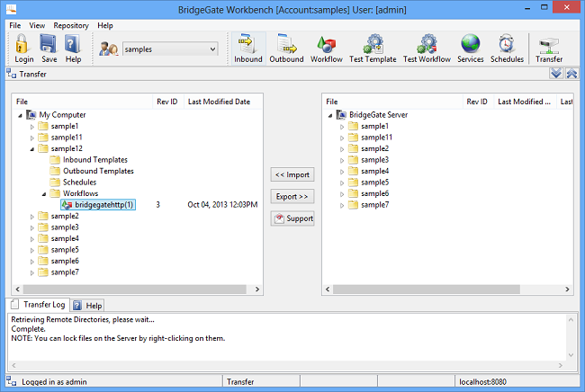Screen dimensions: 585x392
Task: Collapse the sample12 folder in My Computer
Action: [32, 148]
